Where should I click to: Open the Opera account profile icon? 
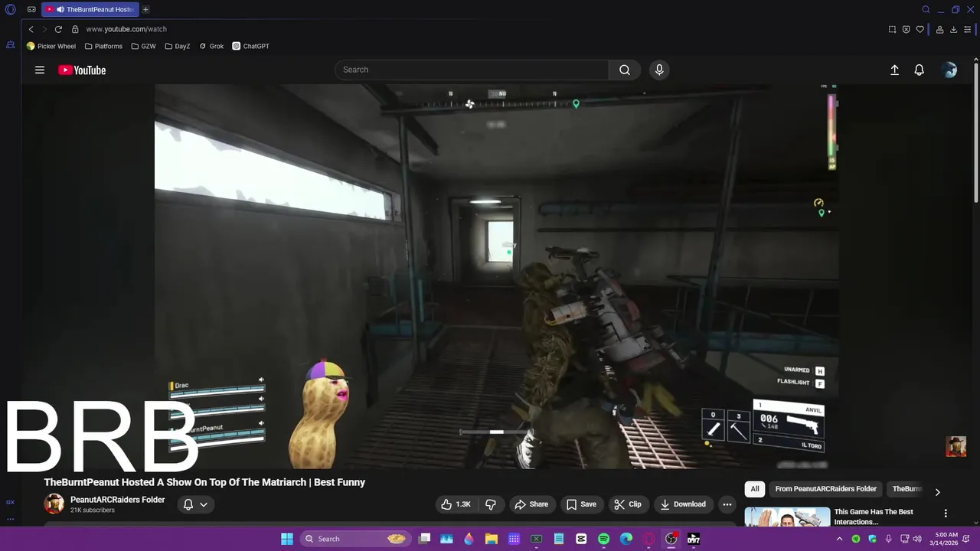(939, 29)
